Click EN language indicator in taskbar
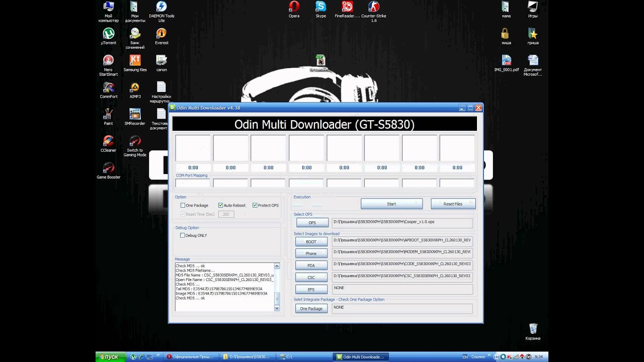This screenshot has height=362, width=644. pos(465,357)
